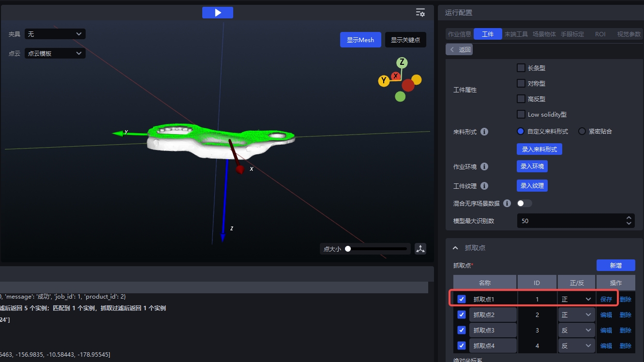Enable the 长条型 checkbox

521,68
